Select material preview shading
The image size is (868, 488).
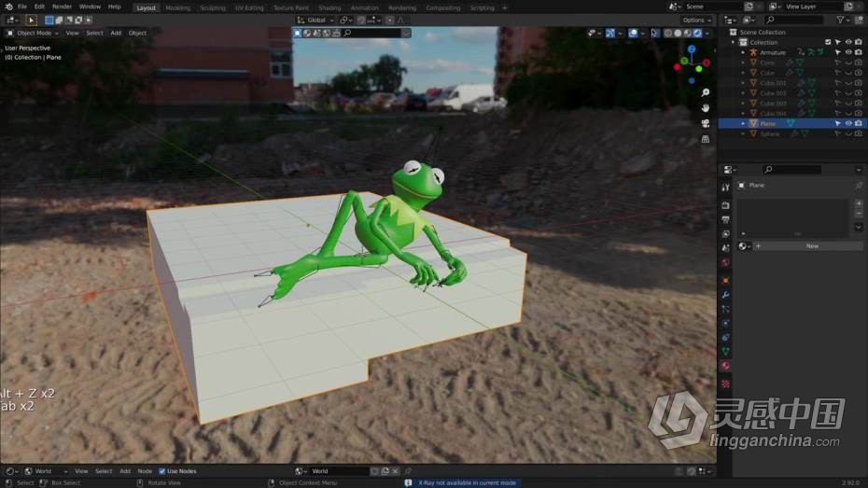[688, 34]
